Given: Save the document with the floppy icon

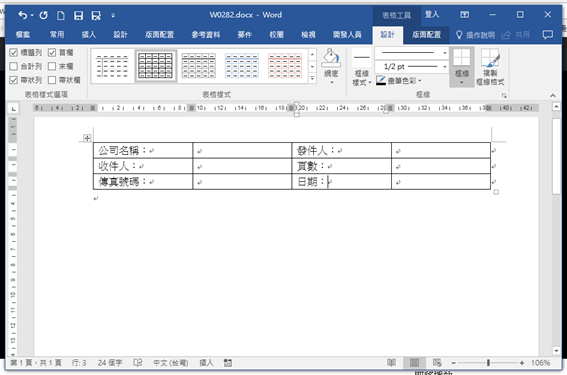Looking at the screenshot, I should pos(78,15).
